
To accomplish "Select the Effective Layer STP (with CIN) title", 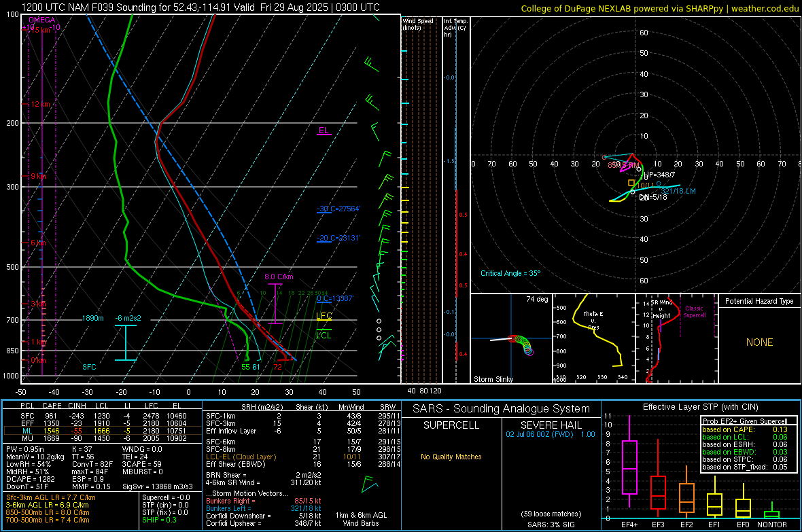I will (x=700, y=407).
